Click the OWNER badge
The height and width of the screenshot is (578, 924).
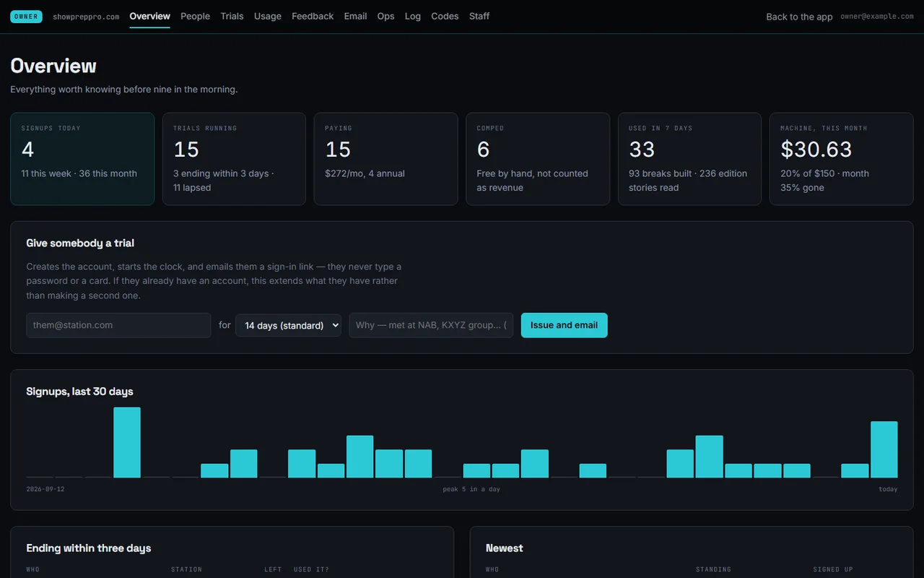26,17
